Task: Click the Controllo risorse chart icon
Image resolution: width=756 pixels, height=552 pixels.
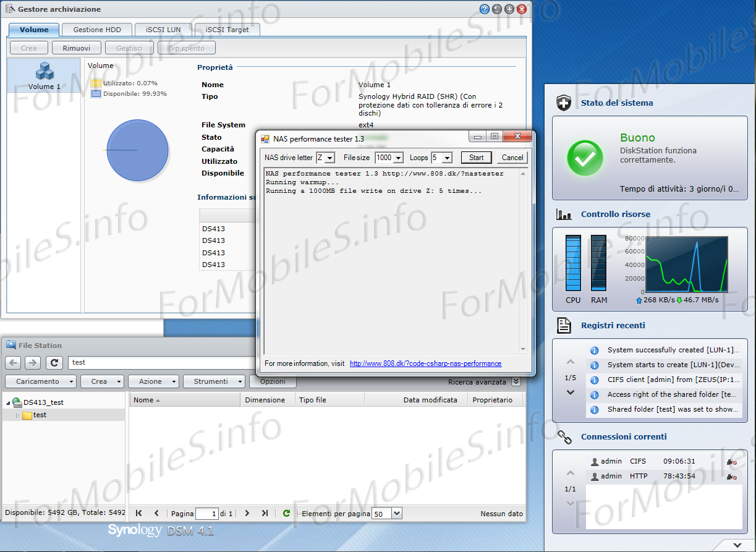Action: click(x=563, y=214)
